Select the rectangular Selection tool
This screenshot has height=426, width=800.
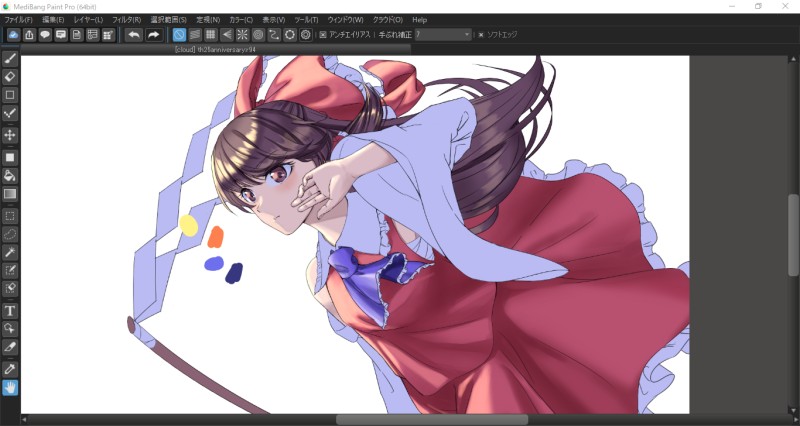point(10,216)
